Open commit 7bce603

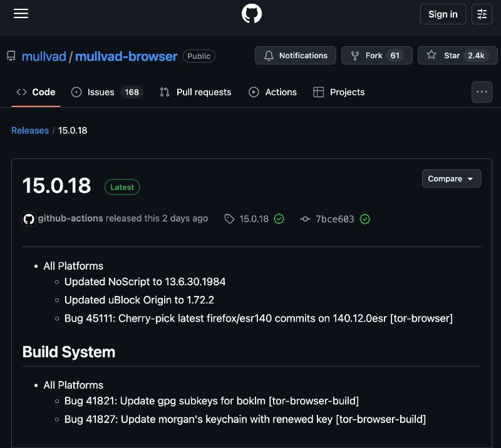(x=335, y=219)
